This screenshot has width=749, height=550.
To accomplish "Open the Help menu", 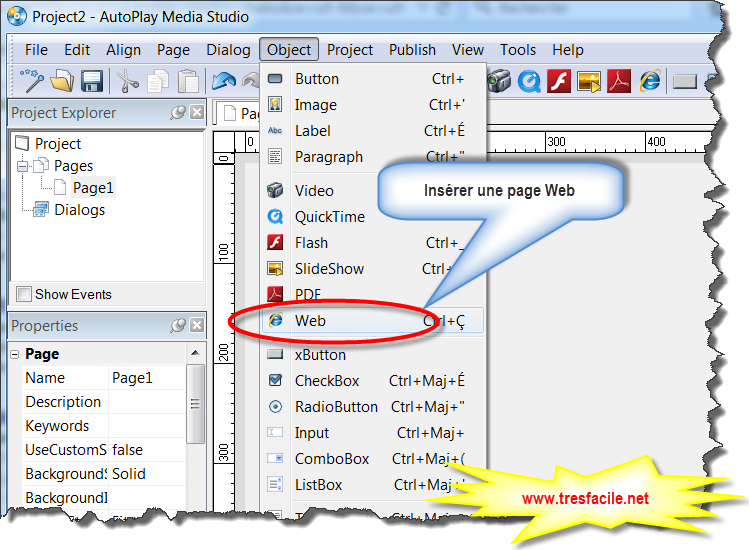I will 567,50.
